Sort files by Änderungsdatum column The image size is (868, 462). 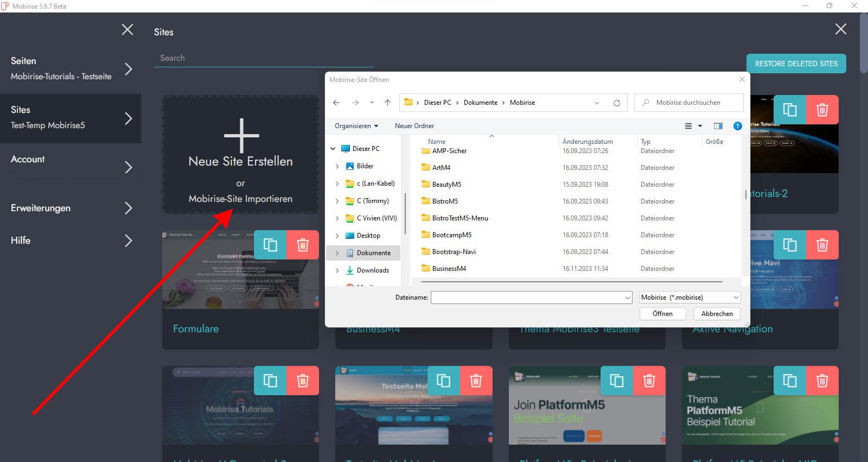588,142
